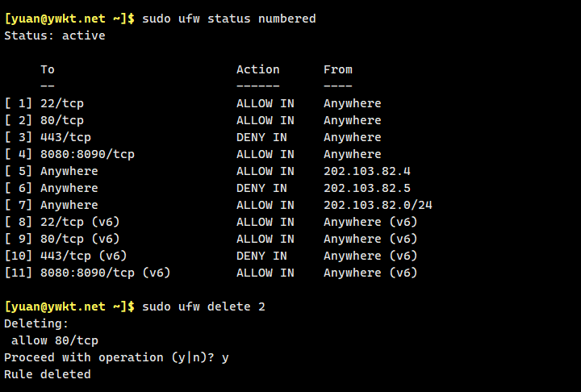Click the "From" column header
This screenshot has width=581, height=392.
click(337, 69)
